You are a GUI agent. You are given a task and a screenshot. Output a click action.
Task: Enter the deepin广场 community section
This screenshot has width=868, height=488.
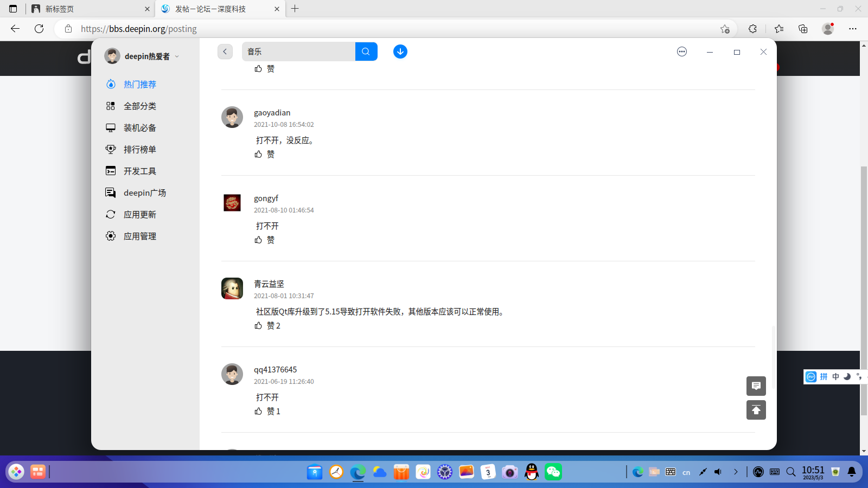(144, 192)
